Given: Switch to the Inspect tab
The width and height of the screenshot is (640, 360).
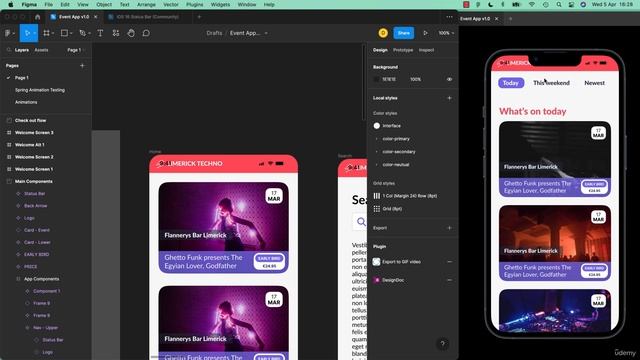Looking at the screenshot, I should click(426, 50).
